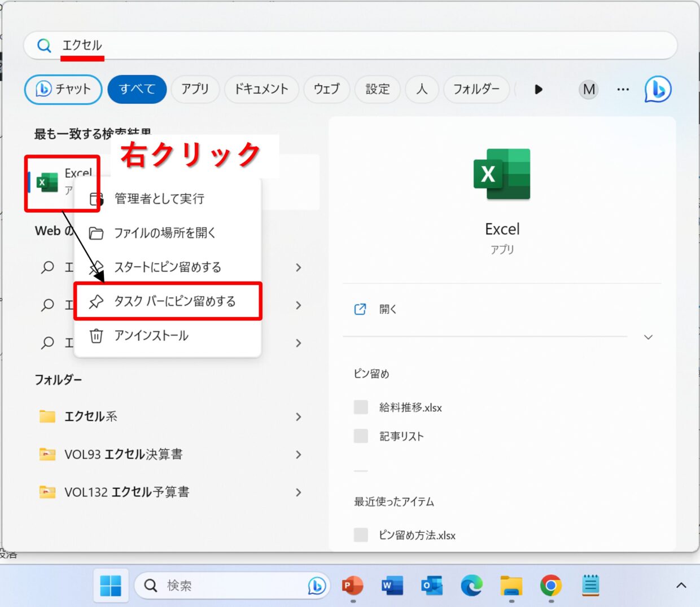
Task: Select the すべて filter tab
Action: [137, 89]
